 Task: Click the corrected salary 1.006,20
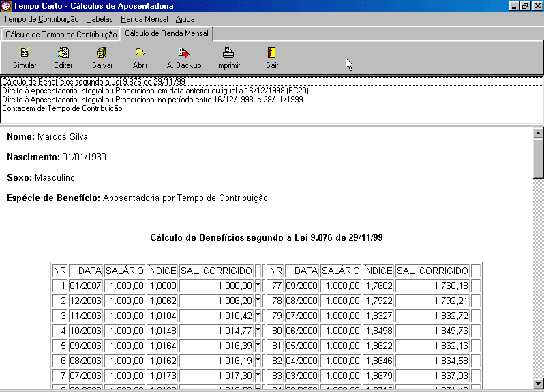coord(217,301)
